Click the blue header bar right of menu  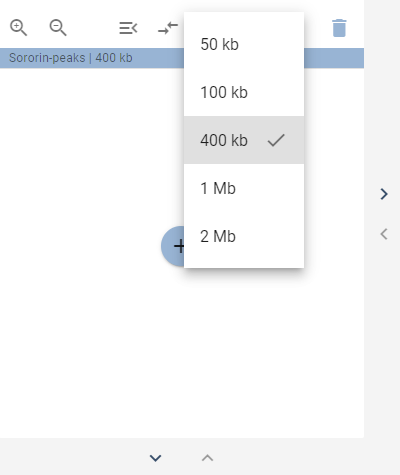[334, 58]
